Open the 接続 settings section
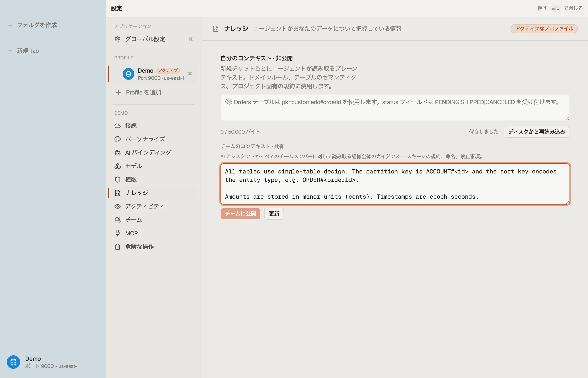Viewport: 588px width, 378px height. [x=154, y=126]
